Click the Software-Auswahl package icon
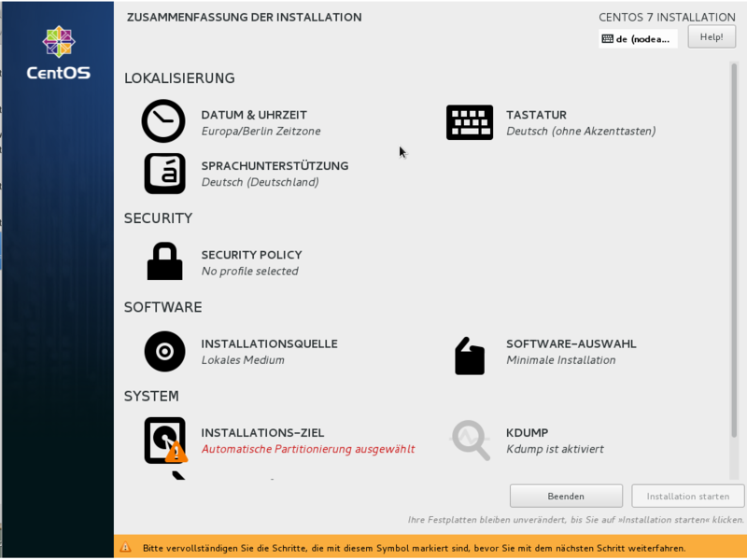Viewport: 747px width, 560px height. point(470,356)
